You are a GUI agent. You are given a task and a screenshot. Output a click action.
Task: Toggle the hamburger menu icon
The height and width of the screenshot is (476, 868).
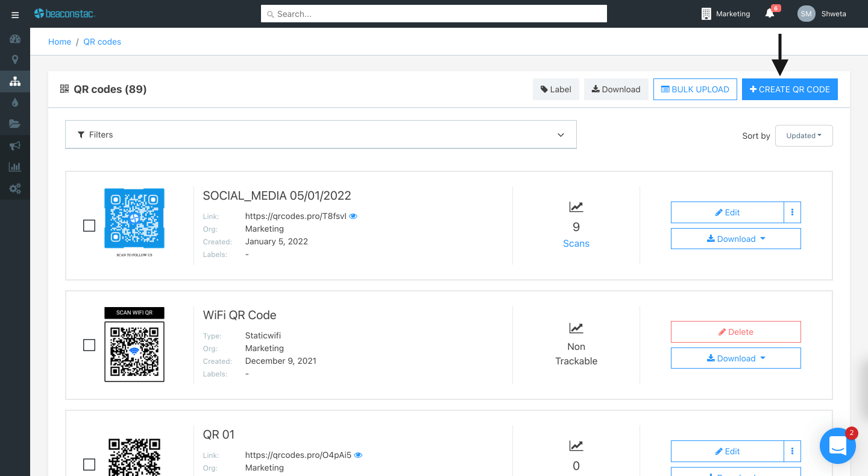pyautogui.click(x=15, y=14)
